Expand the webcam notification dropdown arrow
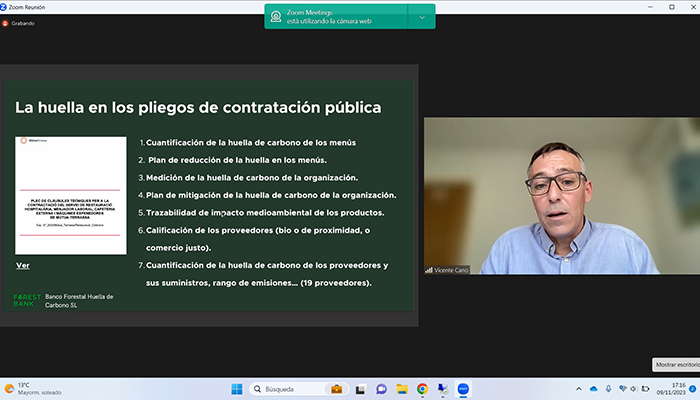The width and height of the screenshot is (700, 400). point(423,17)
